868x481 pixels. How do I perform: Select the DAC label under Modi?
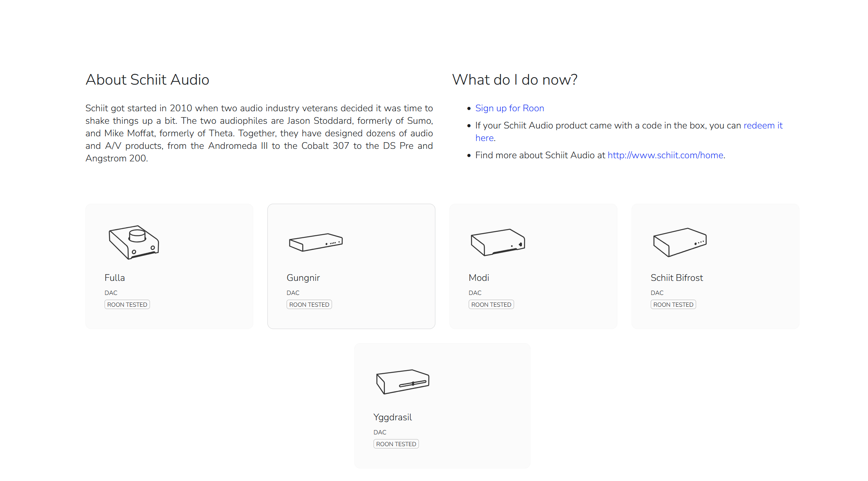coord(475,293)
